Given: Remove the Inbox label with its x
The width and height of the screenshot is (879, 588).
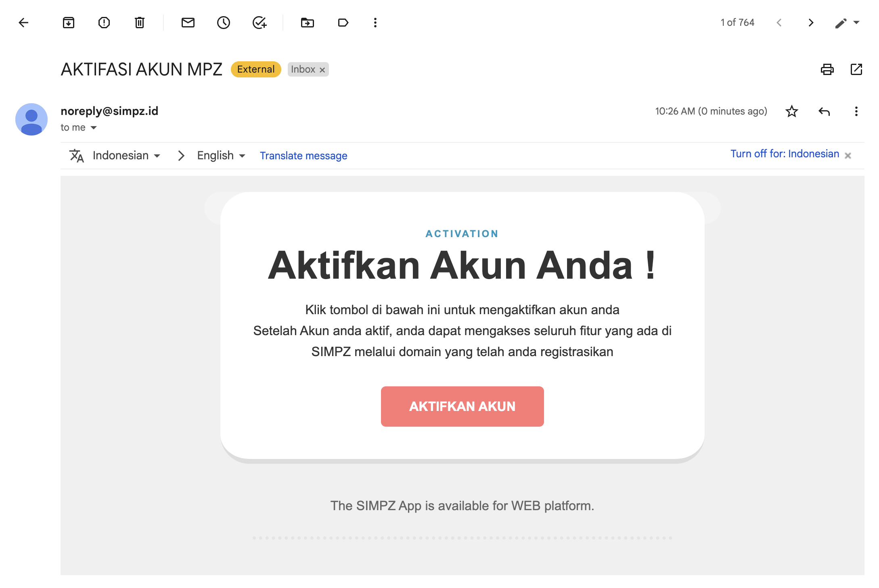Looking at the screenshot, I should coord(322,70).
